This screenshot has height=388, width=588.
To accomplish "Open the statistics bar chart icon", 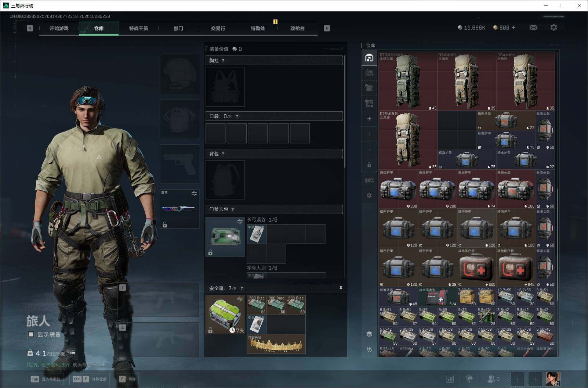I will (450, 379).
